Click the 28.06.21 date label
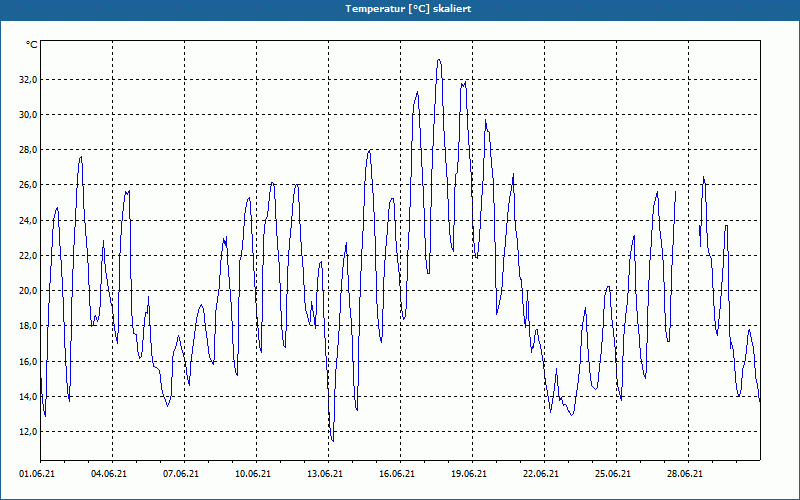This screenshot has height=500, width=800. [684, 474]
